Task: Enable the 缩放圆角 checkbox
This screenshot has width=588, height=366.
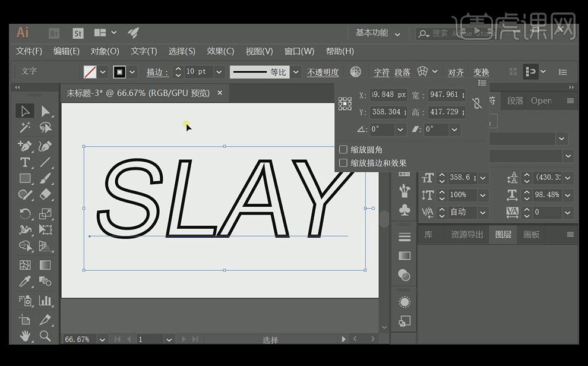Action: [343, 150]
